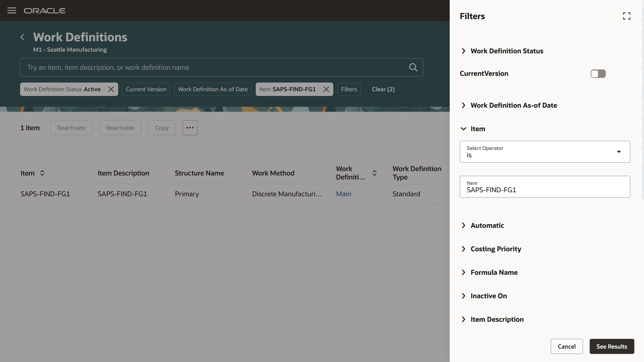
Task: Click the search magnifier icon
Action: [x=413, y=67]
